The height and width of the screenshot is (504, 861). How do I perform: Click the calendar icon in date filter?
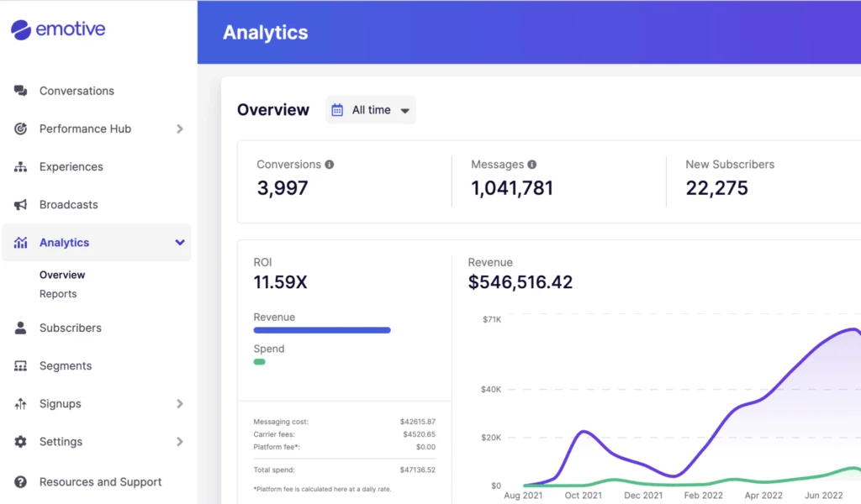coord(337,110)
